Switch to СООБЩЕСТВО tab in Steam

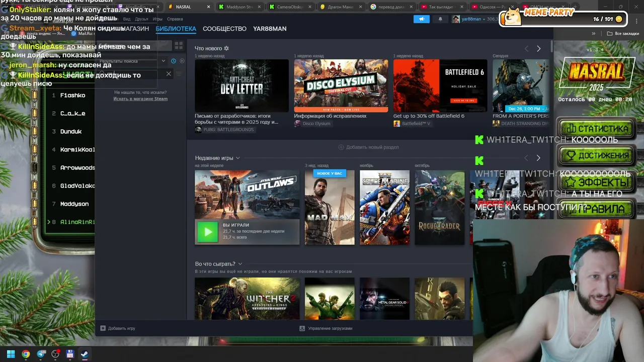[224, 29]
